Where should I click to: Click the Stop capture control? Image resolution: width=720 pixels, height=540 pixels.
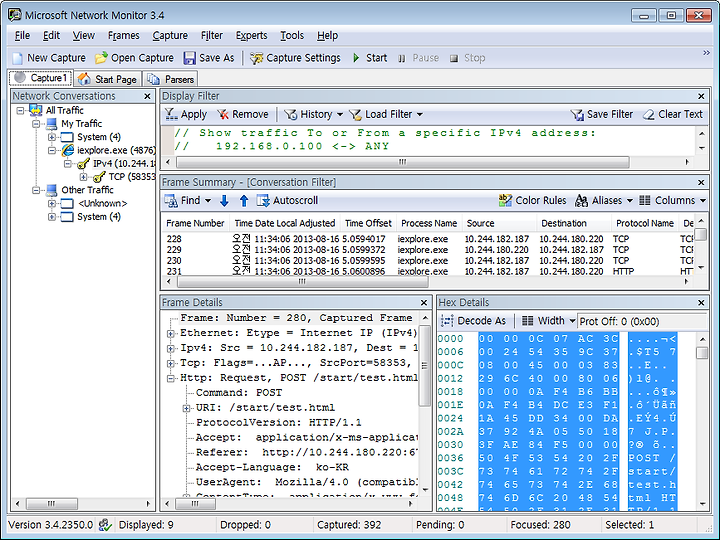pyautogui.click(x=467, y=58)
